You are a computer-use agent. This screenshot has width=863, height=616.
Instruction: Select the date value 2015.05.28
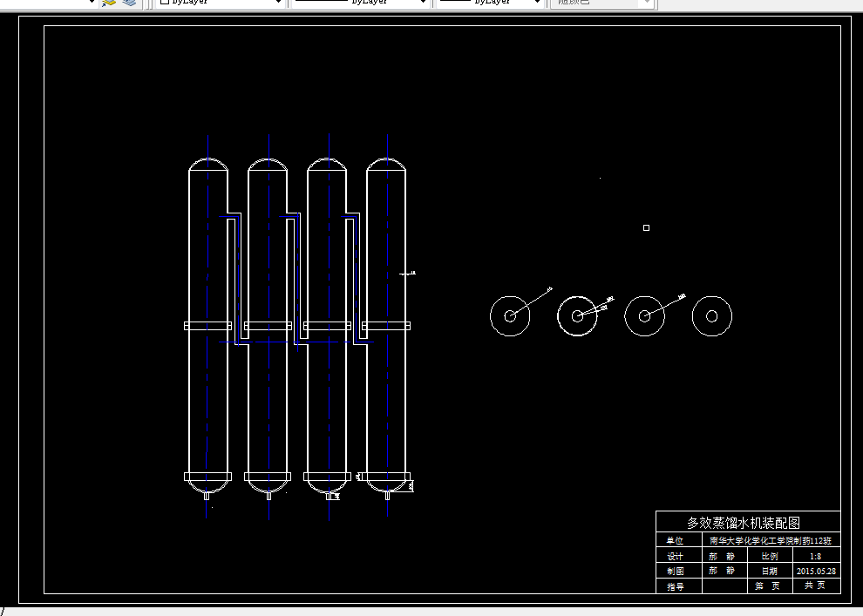(x=816, y=571)
